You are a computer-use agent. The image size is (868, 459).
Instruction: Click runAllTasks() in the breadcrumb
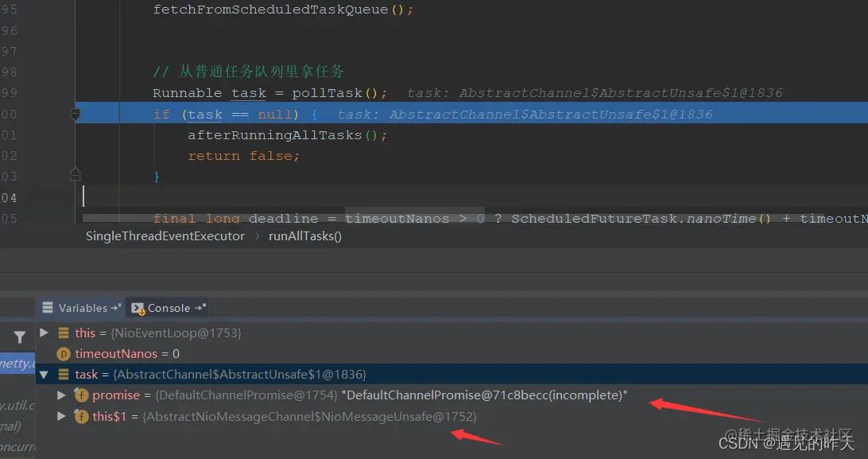point(305,236)
